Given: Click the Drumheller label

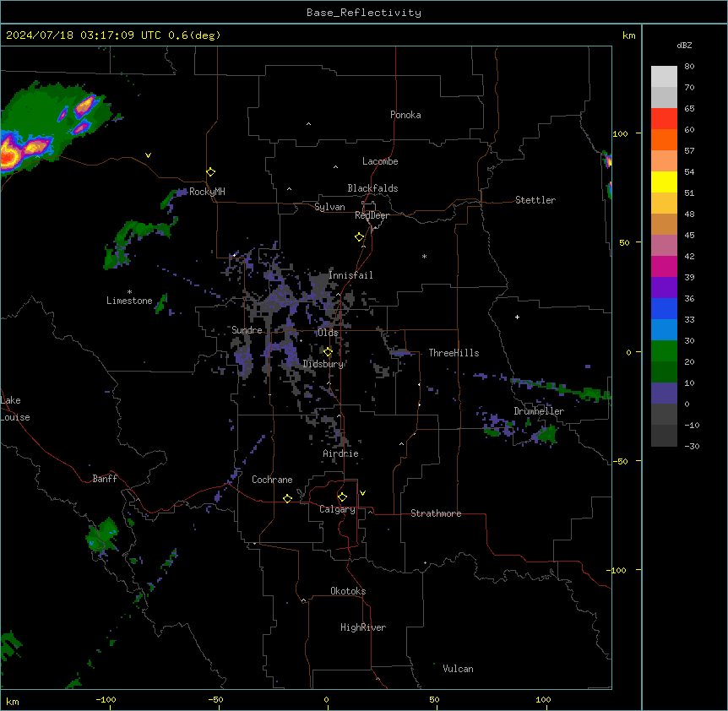Looking at the screenshot, I should pyautogui.click(x=539, y=411).
